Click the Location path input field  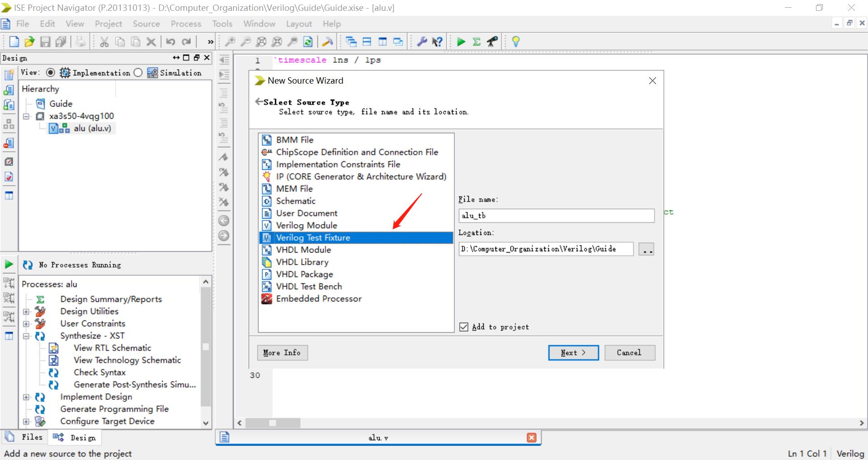(x=546, y=249)
